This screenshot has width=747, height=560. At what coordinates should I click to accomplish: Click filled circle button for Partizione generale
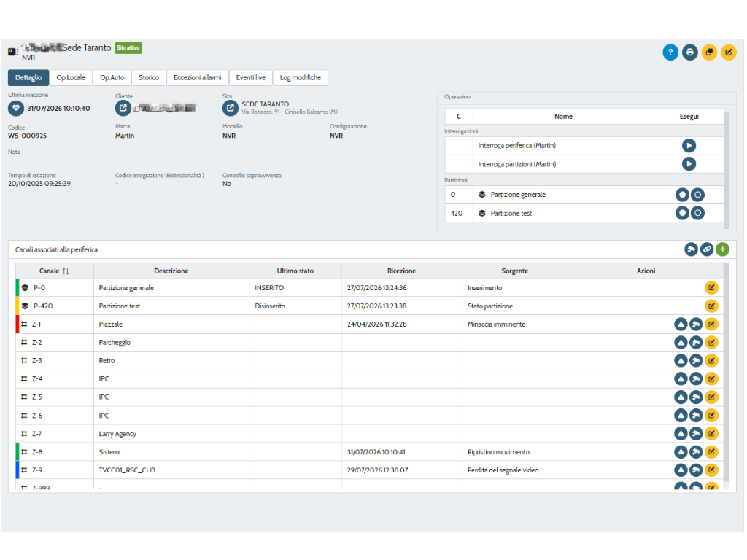682,195
